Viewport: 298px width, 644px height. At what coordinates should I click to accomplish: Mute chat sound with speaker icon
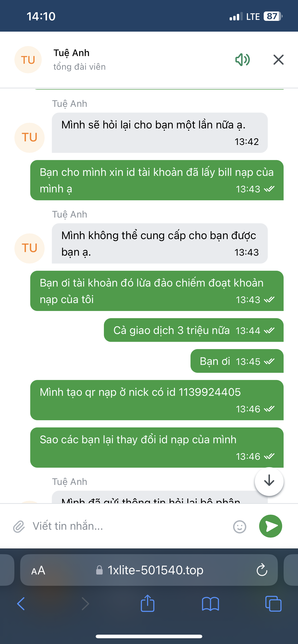pyautogui.click(x=242, y=60)
